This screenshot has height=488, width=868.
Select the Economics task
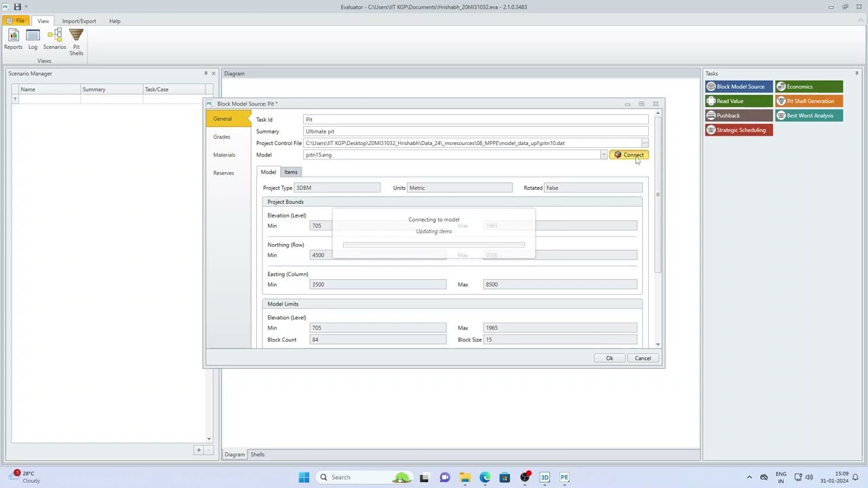[809, 87]
